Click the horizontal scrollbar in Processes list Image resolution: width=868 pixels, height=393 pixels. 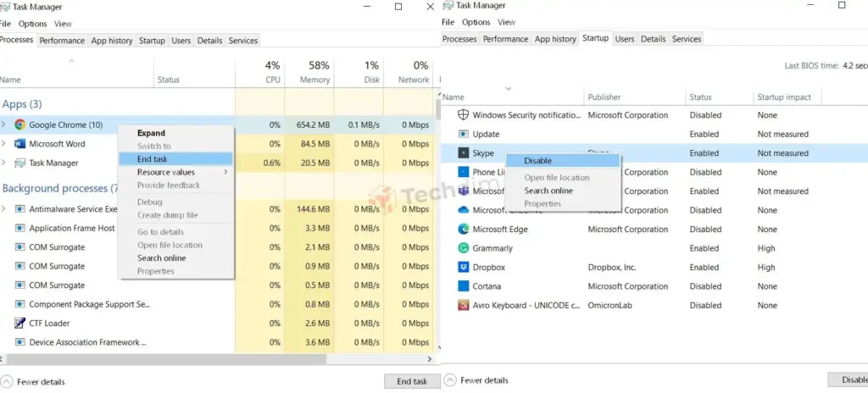click(166, 358)
